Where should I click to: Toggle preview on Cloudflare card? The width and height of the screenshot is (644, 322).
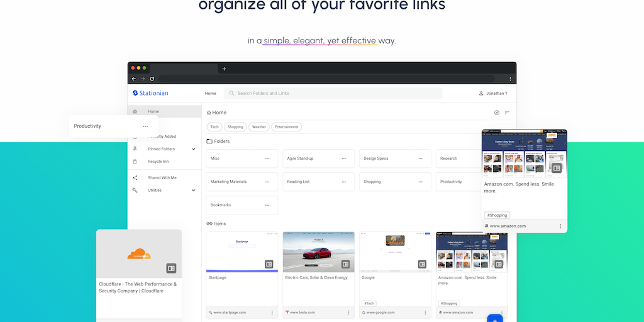(x=171, y=269)
